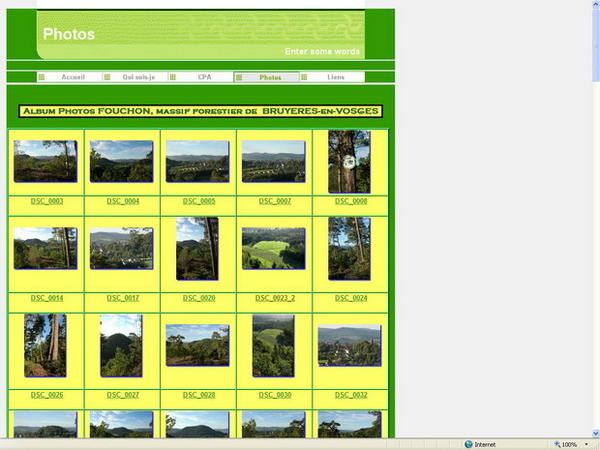Open the DSC_0014 link

tap(47, 298)
